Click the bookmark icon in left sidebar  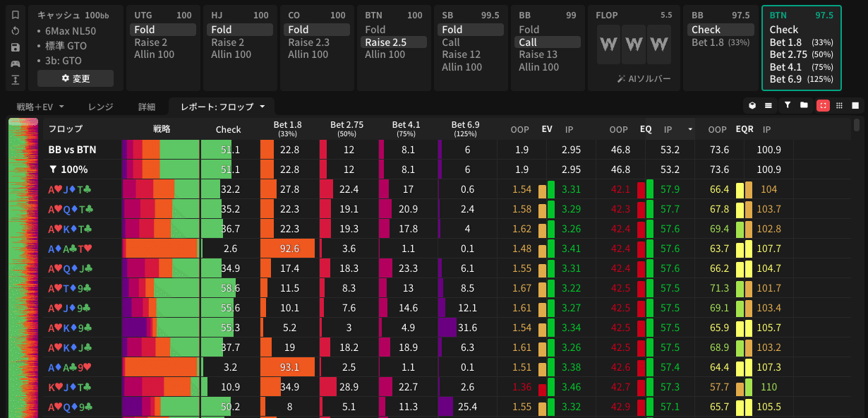pos(16,15)
